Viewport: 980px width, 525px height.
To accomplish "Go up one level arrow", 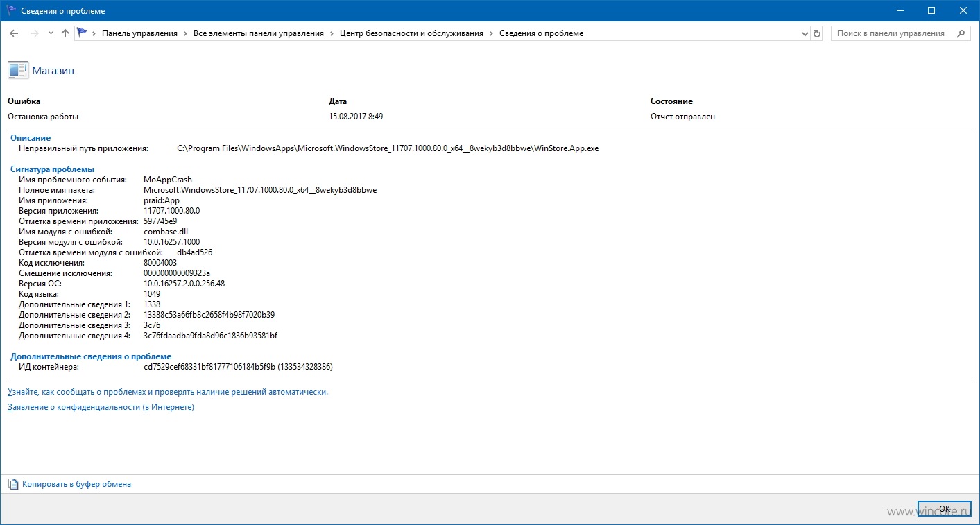I will coord(65,33).
